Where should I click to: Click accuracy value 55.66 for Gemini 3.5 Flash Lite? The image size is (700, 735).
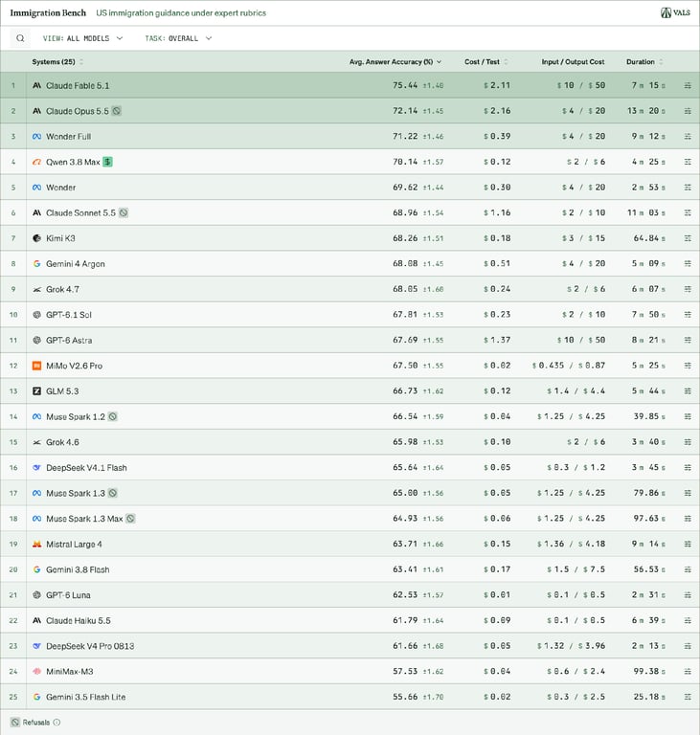pyautogui.click(x=405, y=697)
